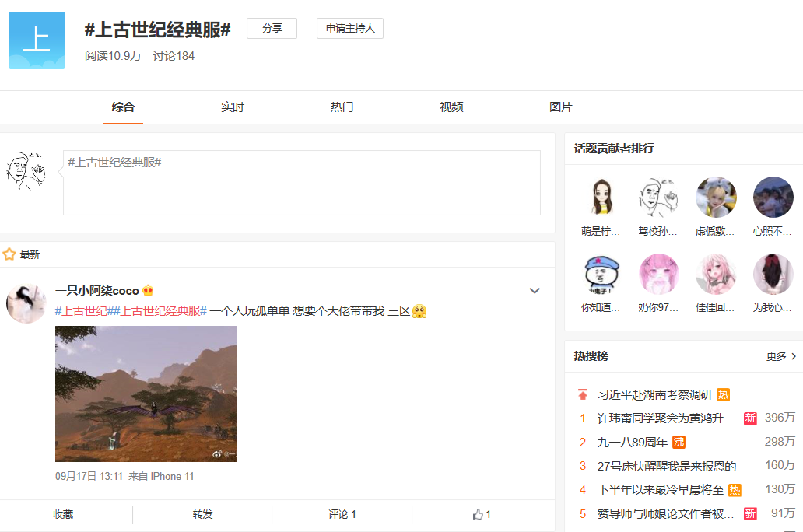803x532 pixels.
Task: Switch to the 实时 tab
Action: tap(233, 107)
